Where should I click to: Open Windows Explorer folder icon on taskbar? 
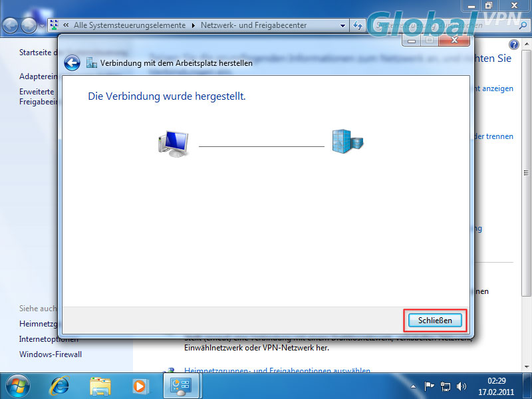pos(100,385)
